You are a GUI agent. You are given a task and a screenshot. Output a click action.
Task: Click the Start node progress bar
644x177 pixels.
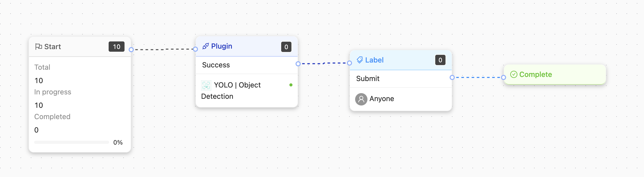click(x=72, y=142)
